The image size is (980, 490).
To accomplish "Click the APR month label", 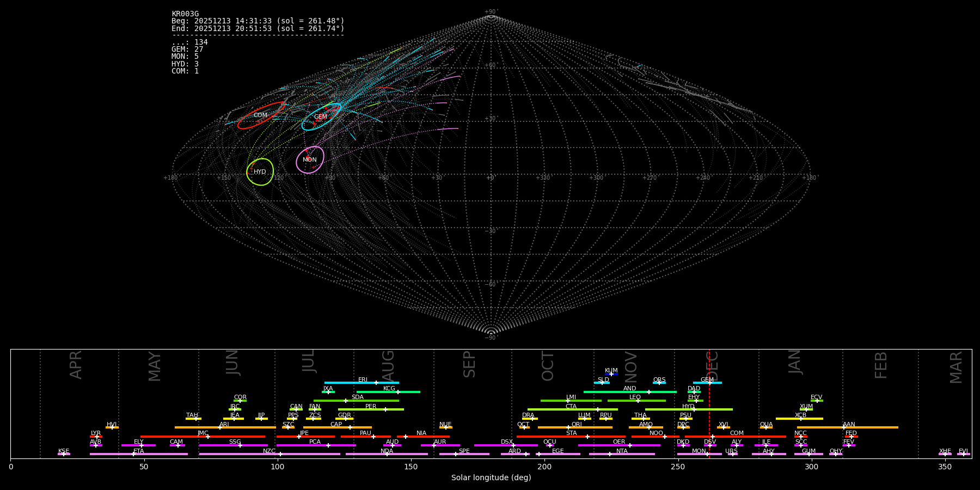I will coord(76,365).
